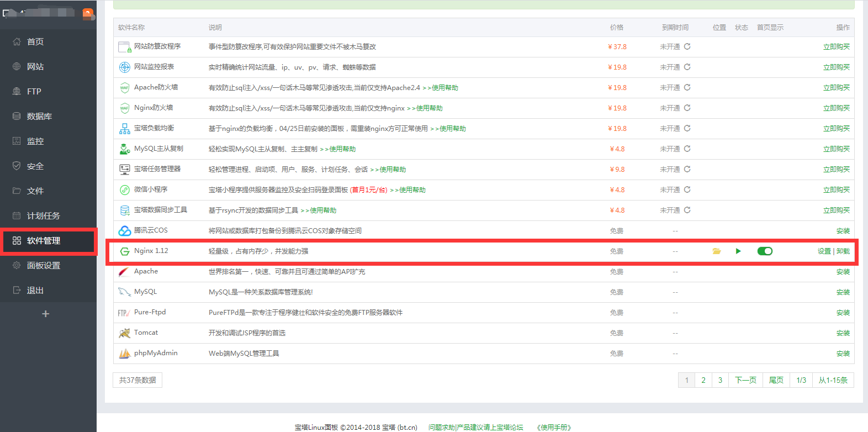Click the Apache feather icon
The height and width of the screenshot is (432, 868).
point(125,272)
